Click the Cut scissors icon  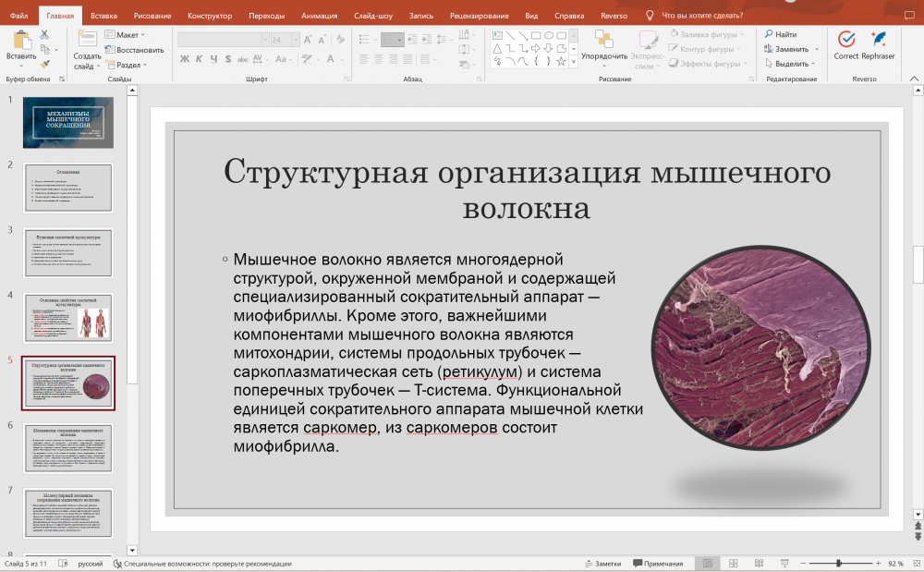(x=44, y=34)
